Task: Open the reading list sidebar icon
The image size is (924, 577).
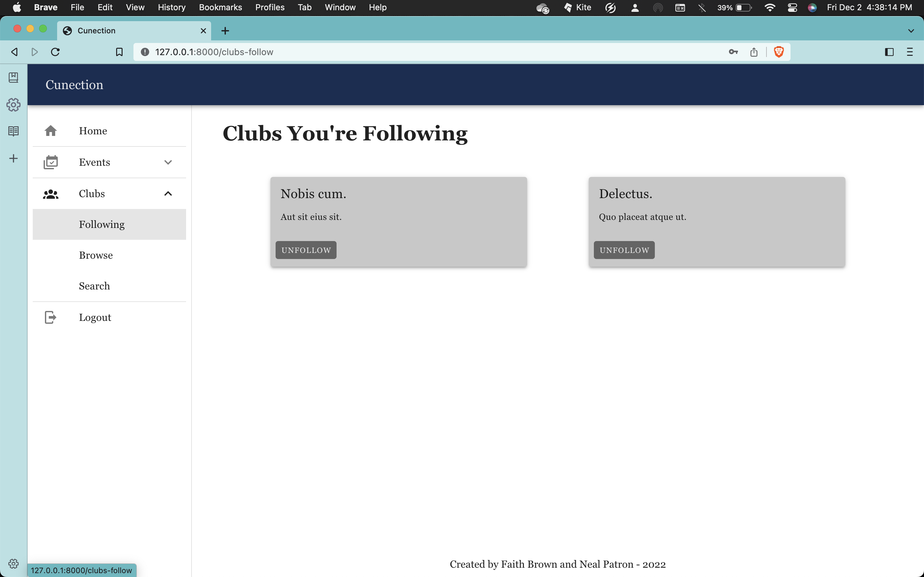Action: 13,131
